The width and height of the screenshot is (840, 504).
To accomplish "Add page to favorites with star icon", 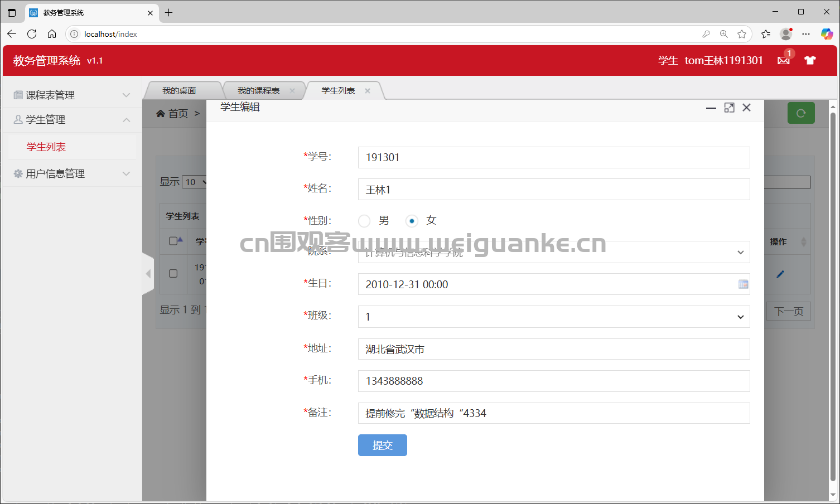I will [x=742, y=34].
